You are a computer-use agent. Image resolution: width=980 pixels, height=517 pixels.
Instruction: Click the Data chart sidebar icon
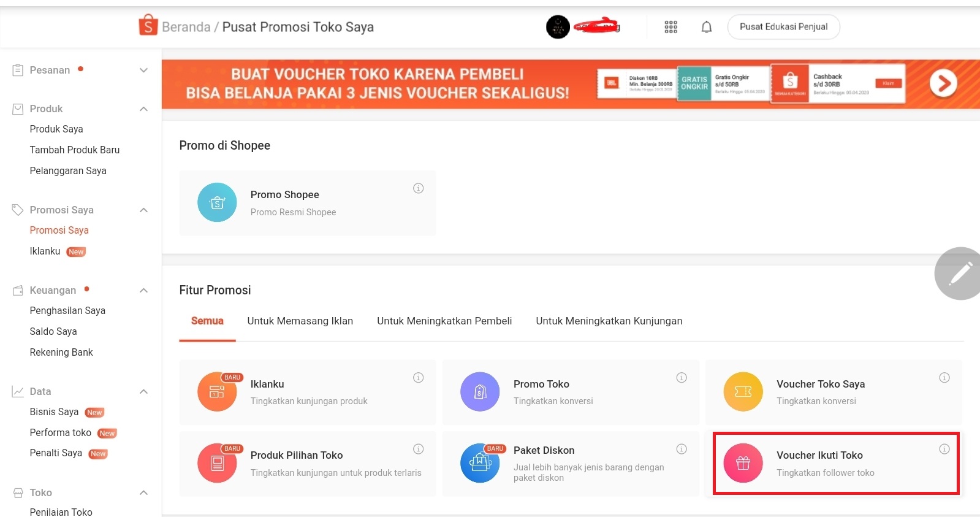18,391
